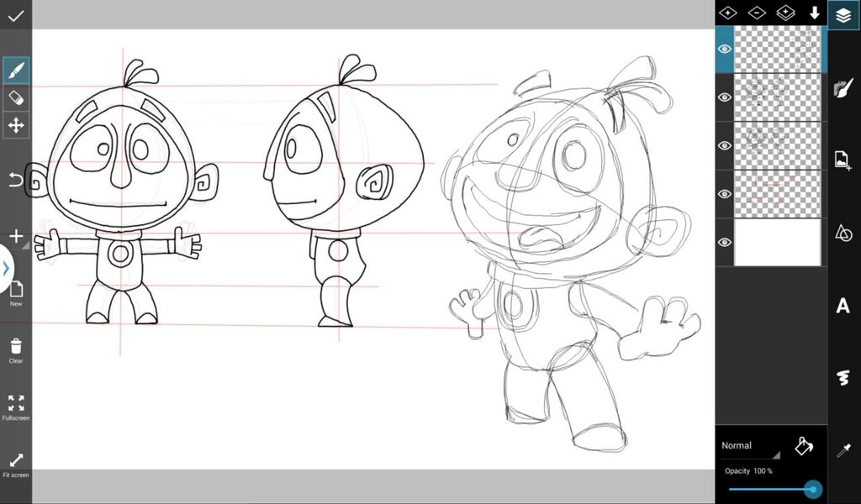Clear the canvas with trash icon

click(16, 351)
